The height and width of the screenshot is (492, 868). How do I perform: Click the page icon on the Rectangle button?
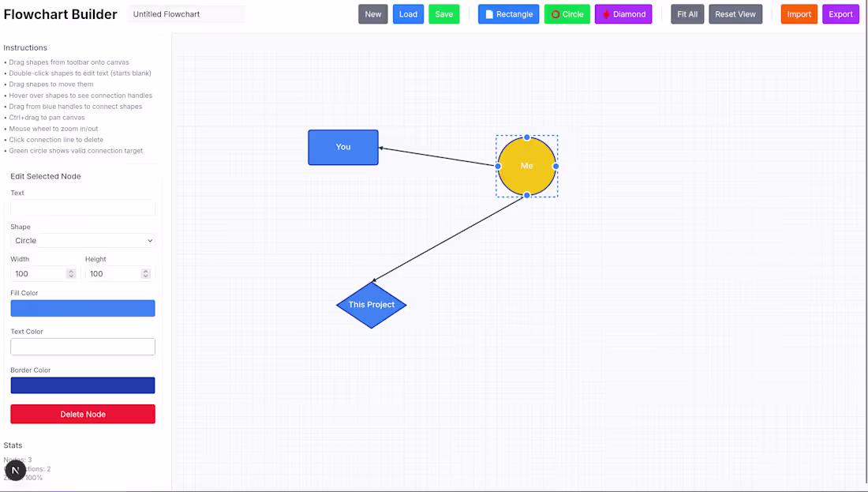[x=489, y=14]
